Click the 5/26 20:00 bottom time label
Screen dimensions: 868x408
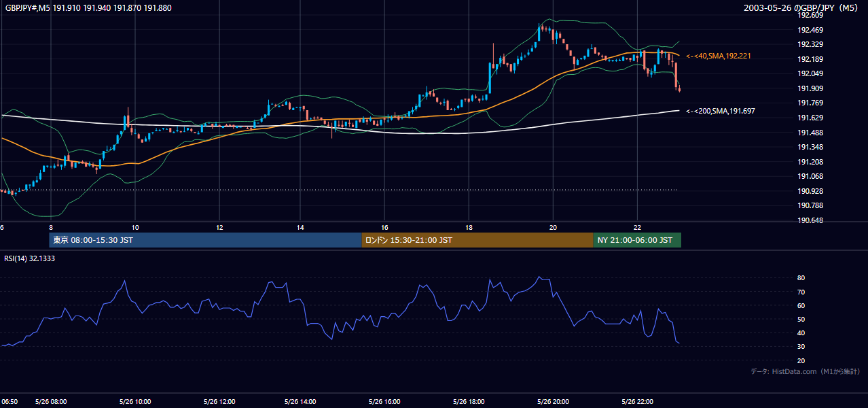point(553,402)
